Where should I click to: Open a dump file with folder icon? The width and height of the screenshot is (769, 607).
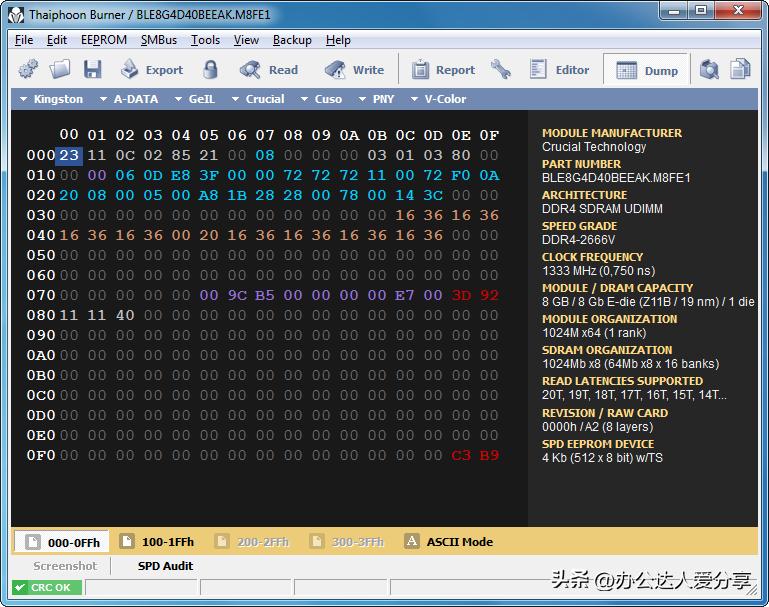60,70
